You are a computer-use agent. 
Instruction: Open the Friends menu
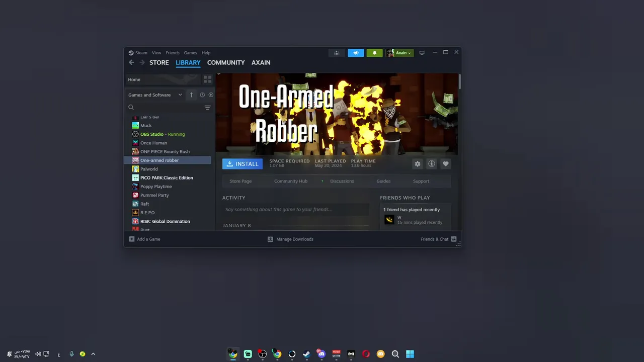pyautogui.click(x=173, y=53)
